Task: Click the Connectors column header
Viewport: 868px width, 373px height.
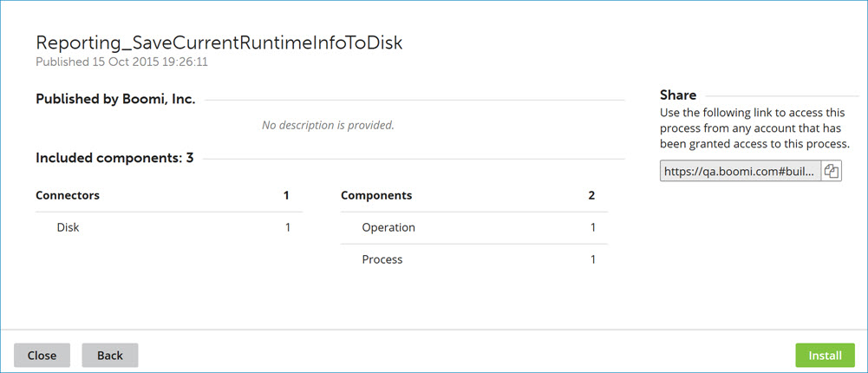Action: click(68, 195)
